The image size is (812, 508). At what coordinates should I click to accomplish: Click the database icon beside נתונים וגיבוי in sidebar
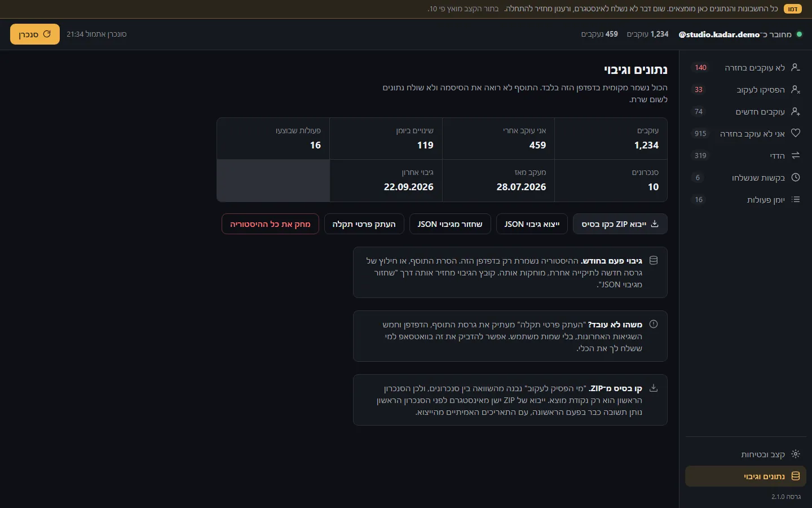point(796,476)
